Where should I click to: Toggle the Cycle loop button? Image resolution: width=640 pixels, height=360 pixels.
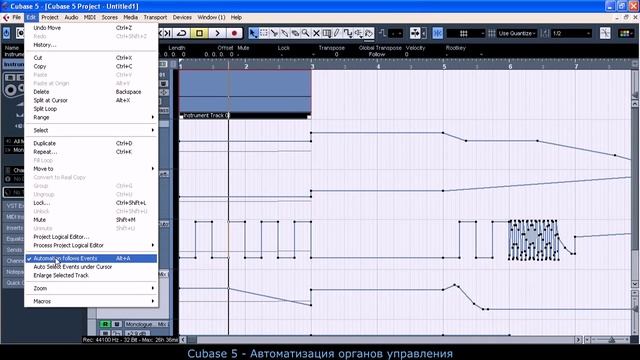click(182, 33)
